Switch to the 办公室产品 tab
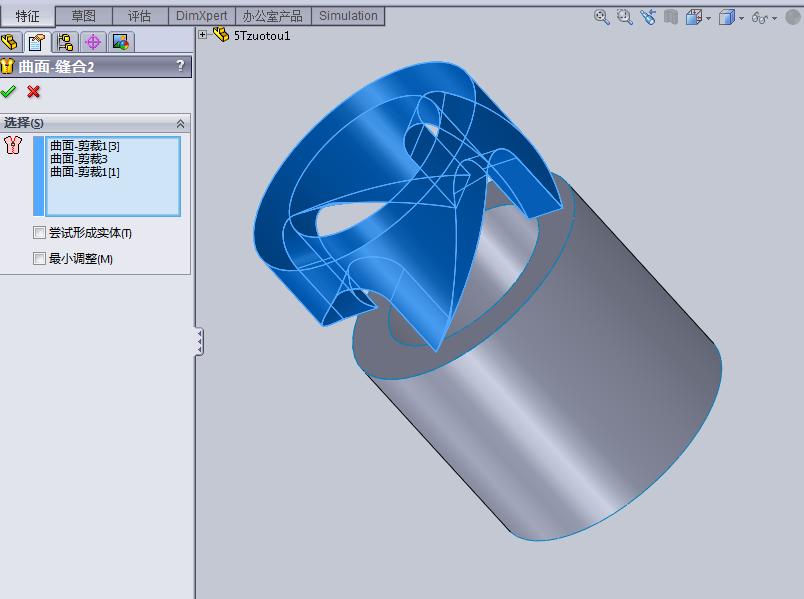 273,16
